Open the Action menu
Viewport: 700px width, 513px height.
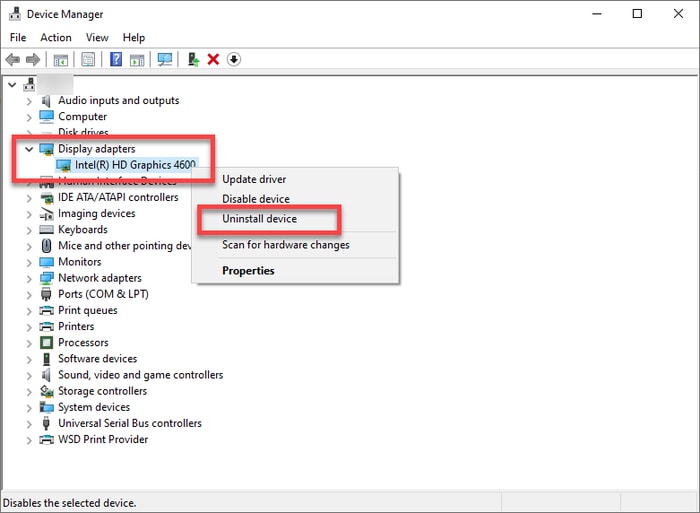[x=56, y=38]
